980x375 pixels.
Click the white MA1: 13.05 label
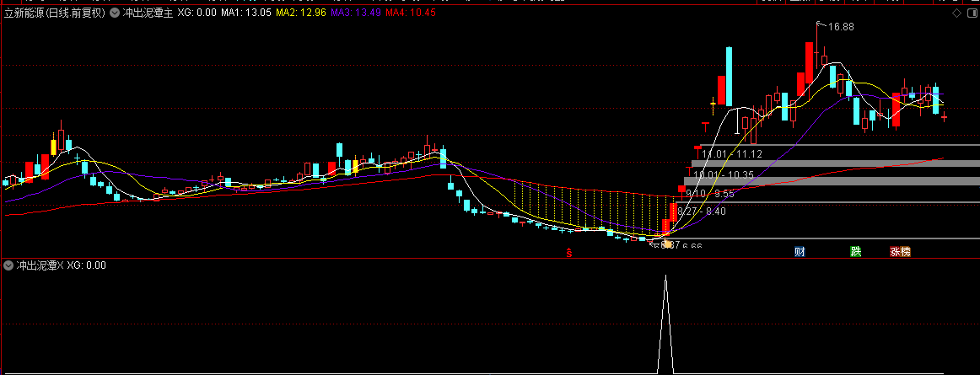click(245, 13)
